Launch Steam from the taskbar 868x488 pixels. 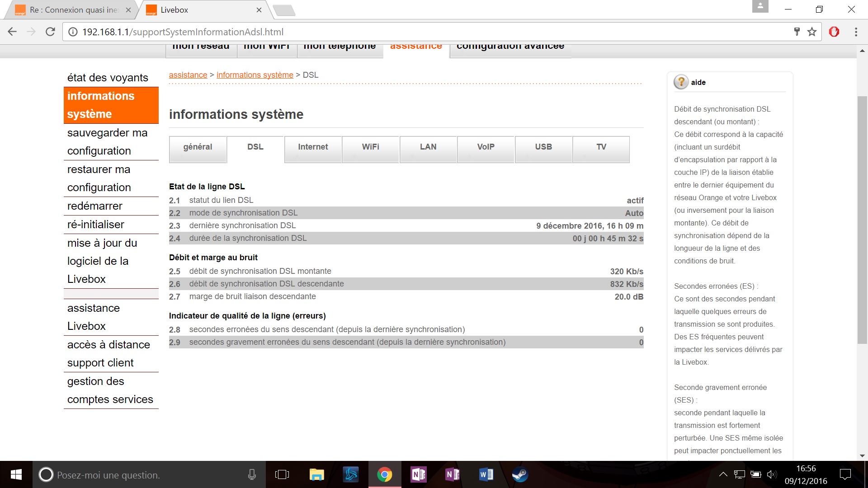[x=520, y=474]
